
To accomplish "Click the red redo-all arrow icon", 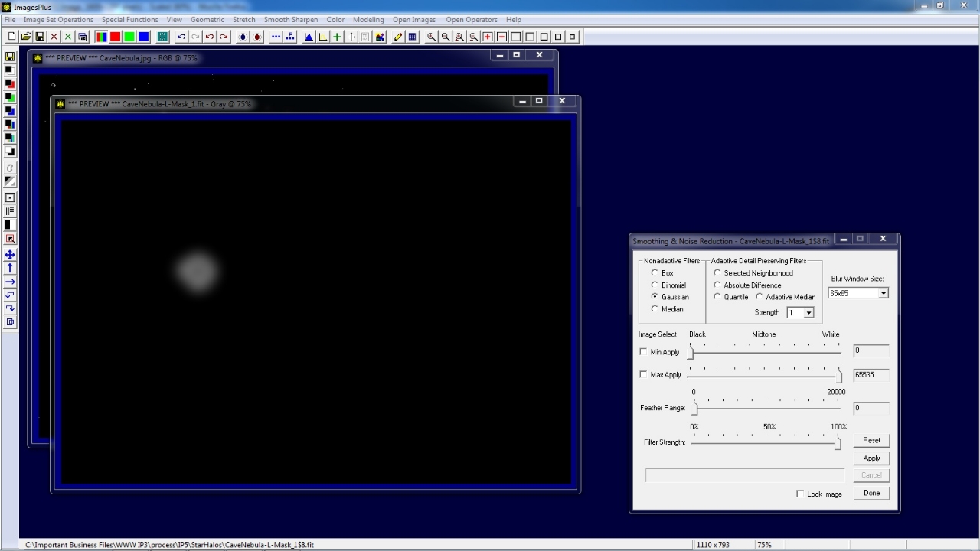I will [224, 37].
